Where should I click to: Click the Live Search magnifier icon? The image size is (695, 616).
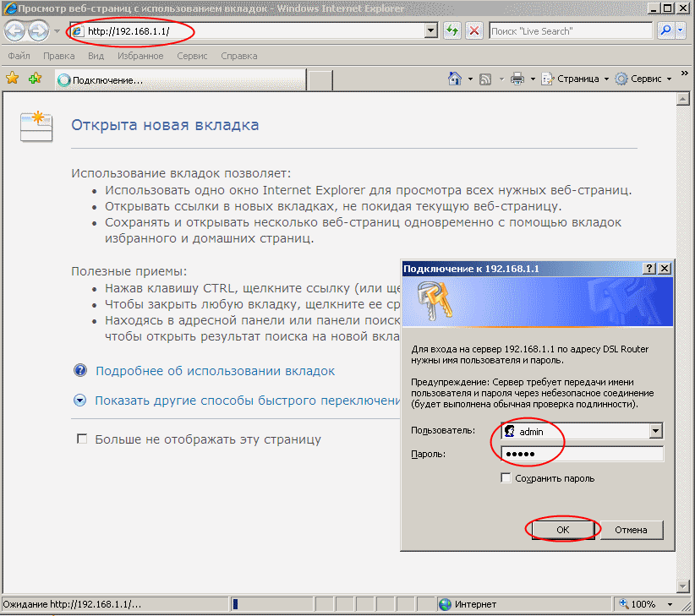[x=665, y=31]
